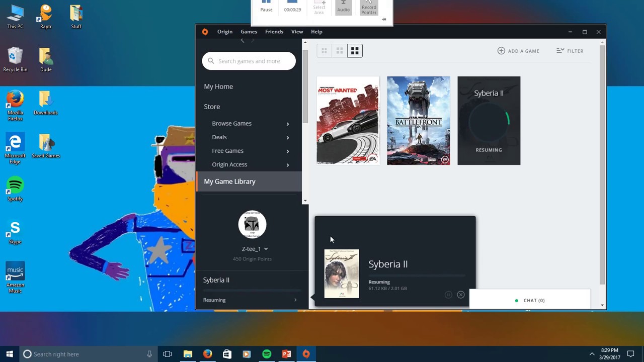Launch Skype from desktop icon
This screenshot has width=644, height=362.
(15, 232)
